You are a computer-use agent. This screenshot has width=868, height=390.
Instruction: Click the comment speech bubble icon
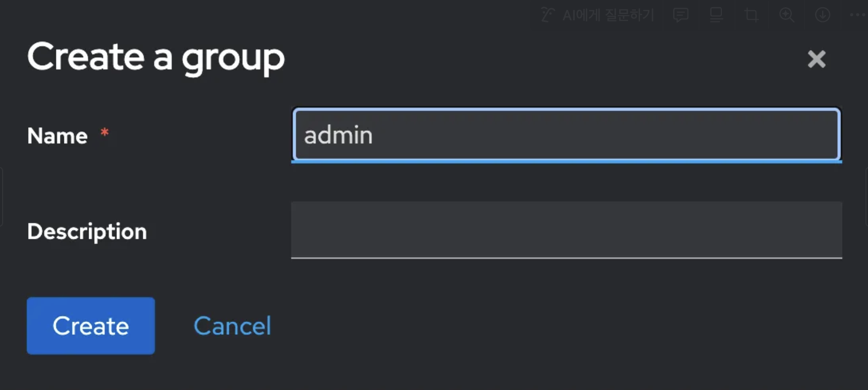coord(681,15)
